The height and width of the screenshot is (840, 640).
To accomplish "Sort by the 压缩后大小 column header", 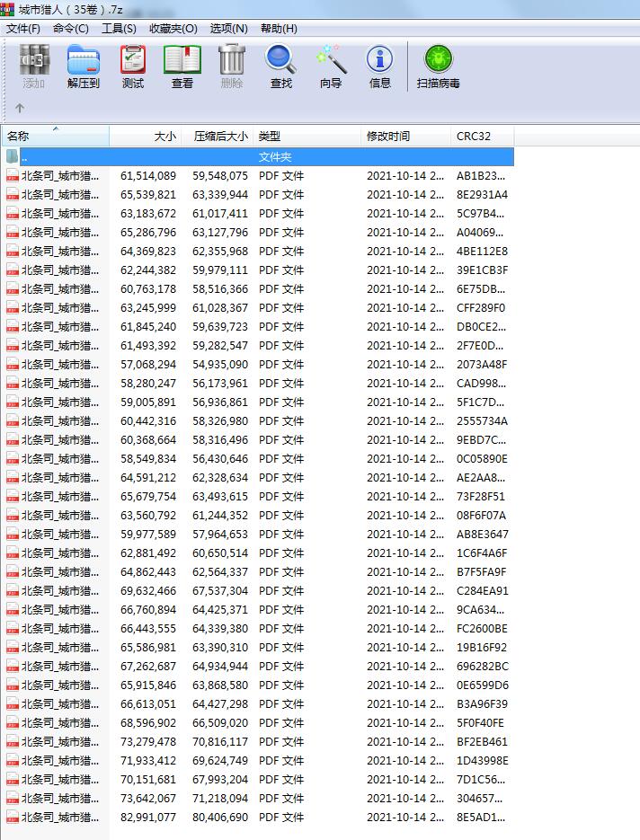I will click(219, 137).
